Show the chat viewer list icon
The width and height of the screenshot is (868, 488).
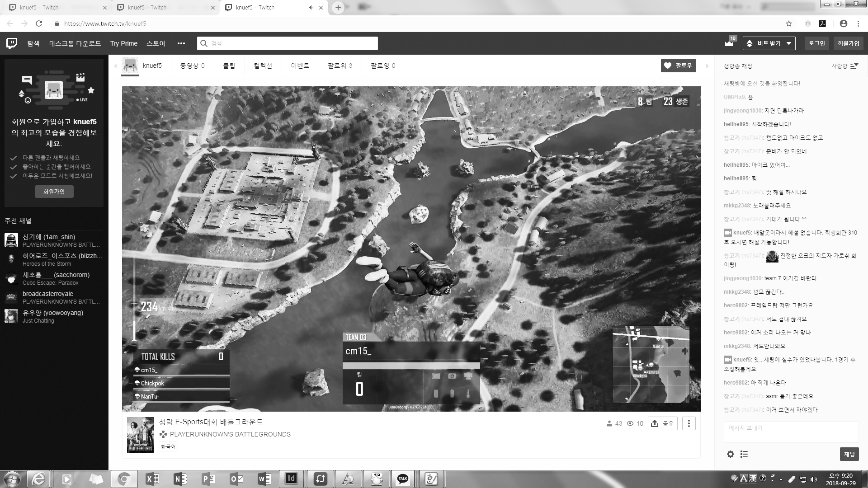(x=744, y=454)
